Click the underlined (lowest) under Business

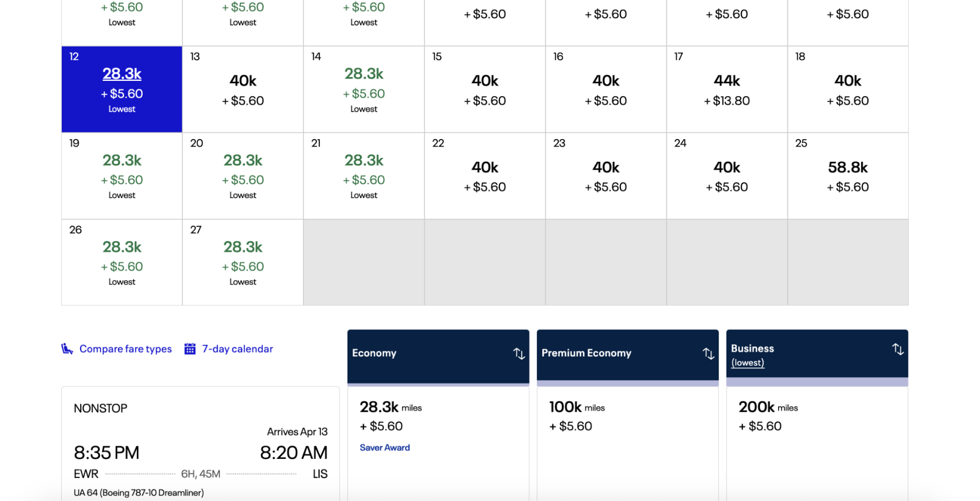point(748,363)
